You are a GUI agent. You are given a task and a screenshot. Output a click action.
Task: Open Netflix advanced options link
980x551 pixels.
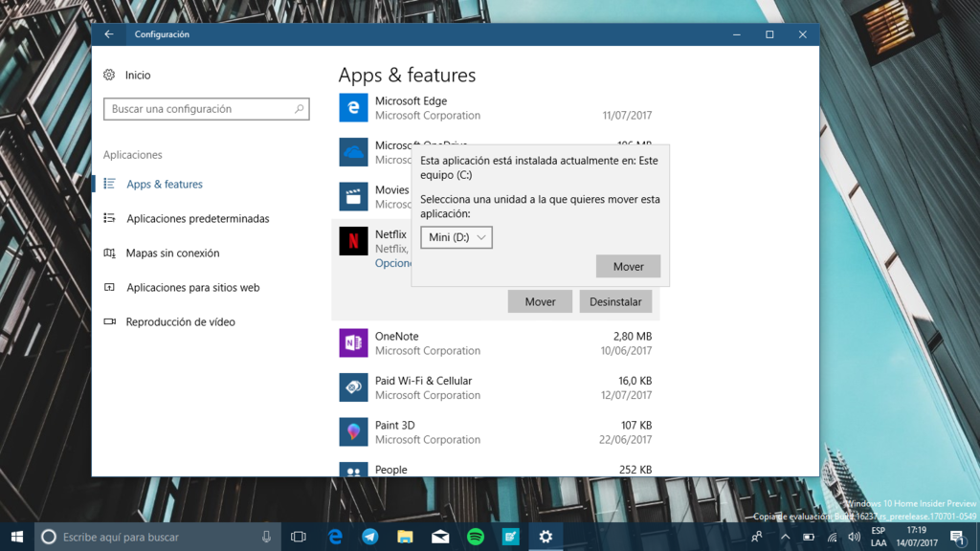pos(393,263)
